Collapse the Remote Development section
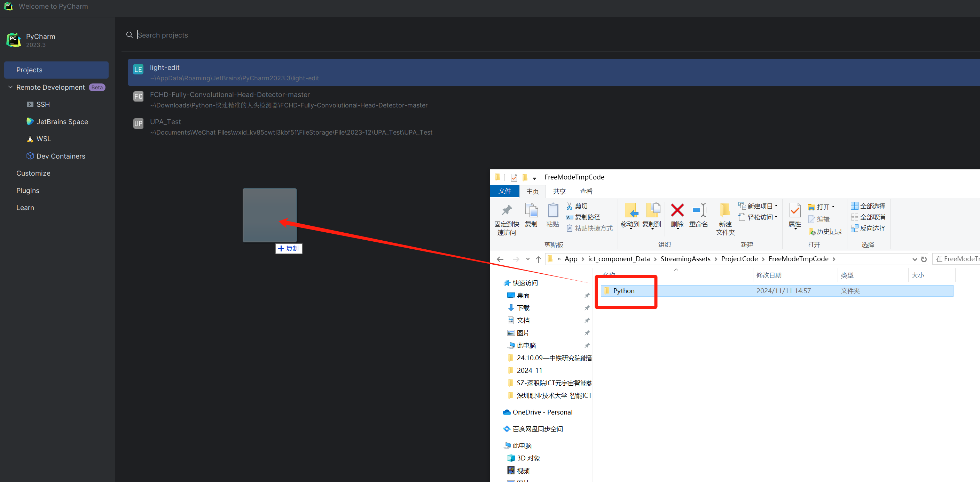 coord(10,87)
